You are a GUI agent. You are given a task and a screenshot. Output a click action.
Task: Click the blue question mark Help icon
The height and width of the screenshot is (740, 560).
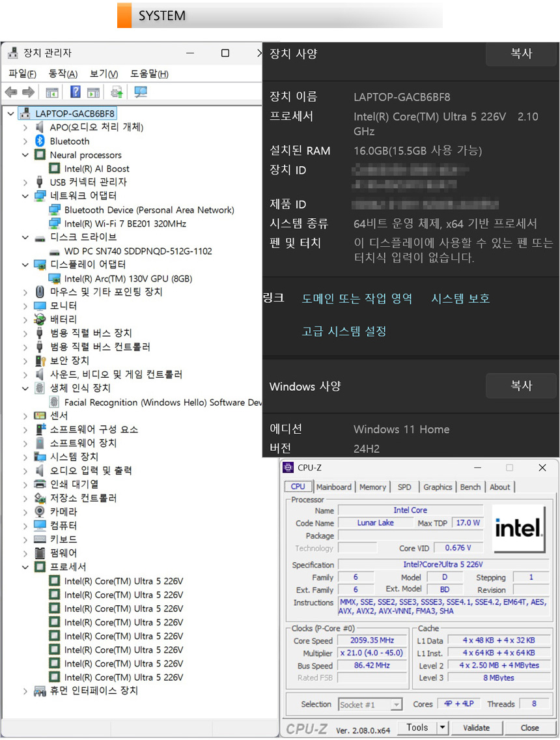tap(76, 92)
